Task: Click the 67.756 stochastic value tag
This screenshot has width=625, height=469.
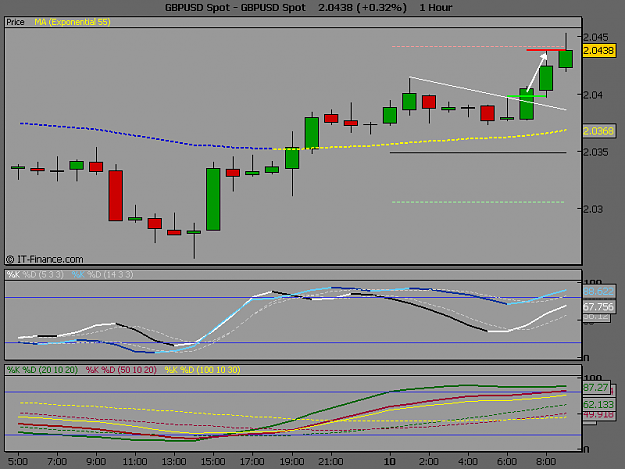Action: 598,307
